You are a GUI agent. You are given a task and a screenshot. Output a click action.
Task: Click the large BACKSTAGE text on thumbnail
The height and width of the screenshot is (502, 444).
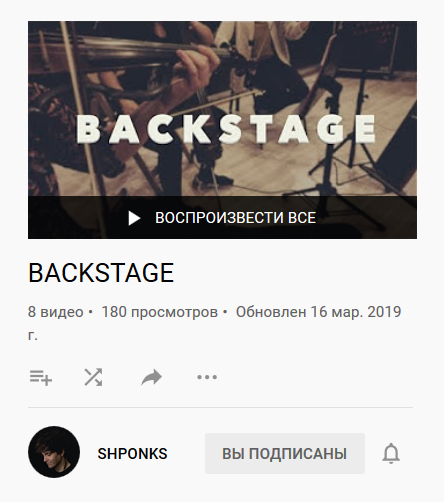[226, 129]
